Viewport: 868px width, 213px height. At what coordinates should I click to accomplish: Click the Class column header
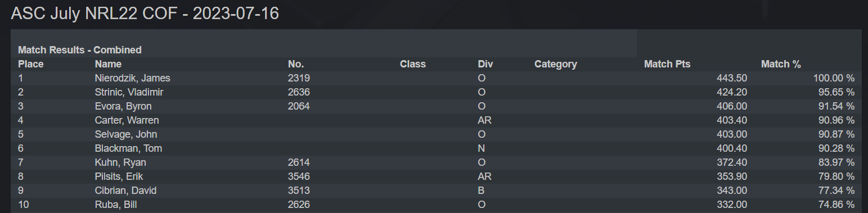tap(413, 64)
